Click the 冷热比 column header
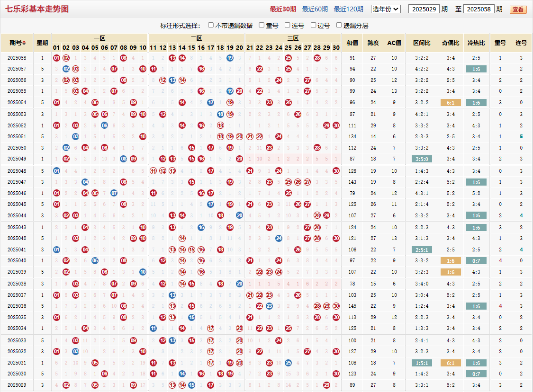This screenshot has height=392, width=533. (x=476, y=43)
